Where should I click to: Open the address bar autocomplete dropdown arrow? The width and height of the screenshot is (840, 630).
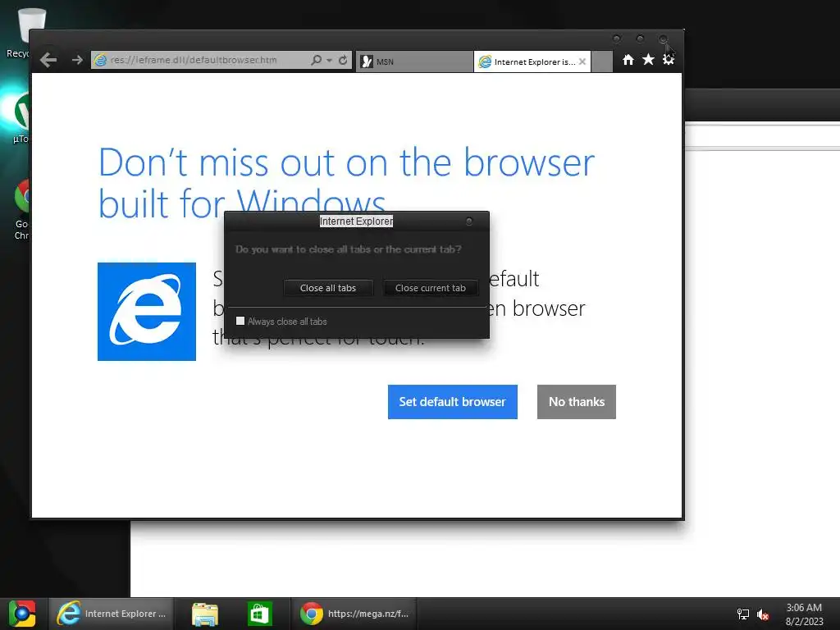(x=329, y=61)
